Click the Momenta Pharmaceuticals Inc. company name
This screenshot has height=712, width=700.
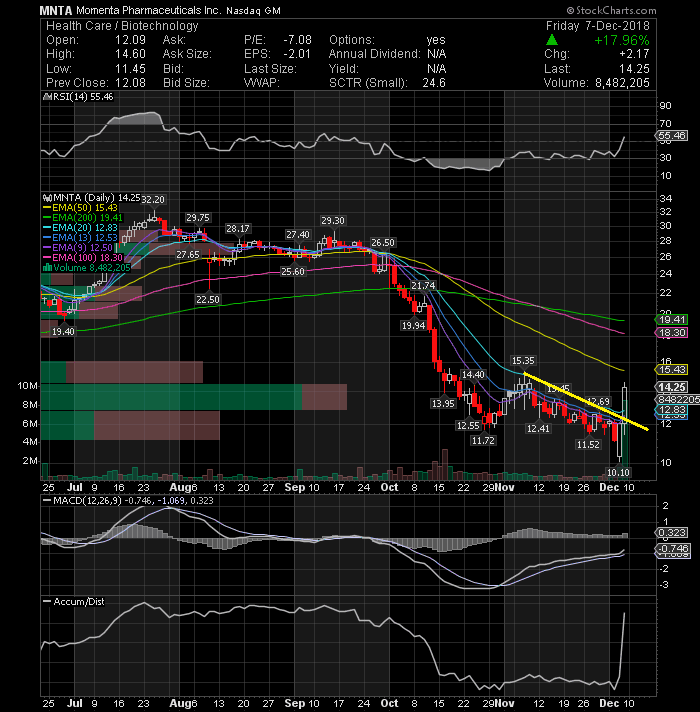(150, 10)
